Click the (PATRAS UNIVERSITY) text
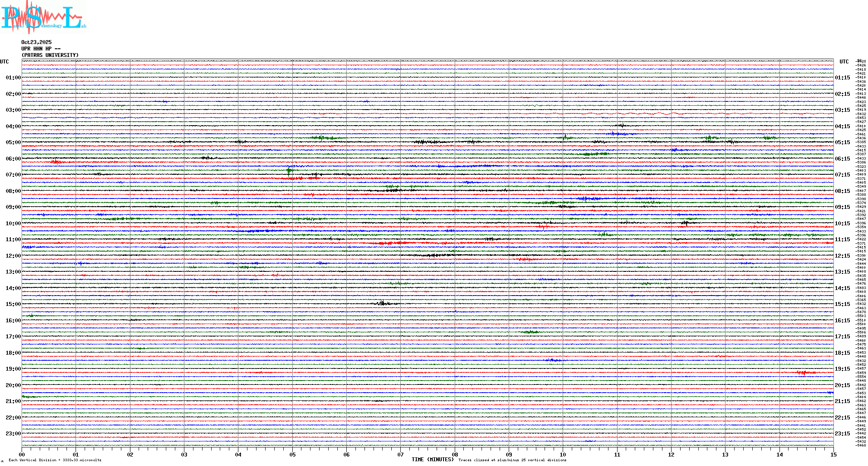The image size is (868, 466). coord(50,55)
